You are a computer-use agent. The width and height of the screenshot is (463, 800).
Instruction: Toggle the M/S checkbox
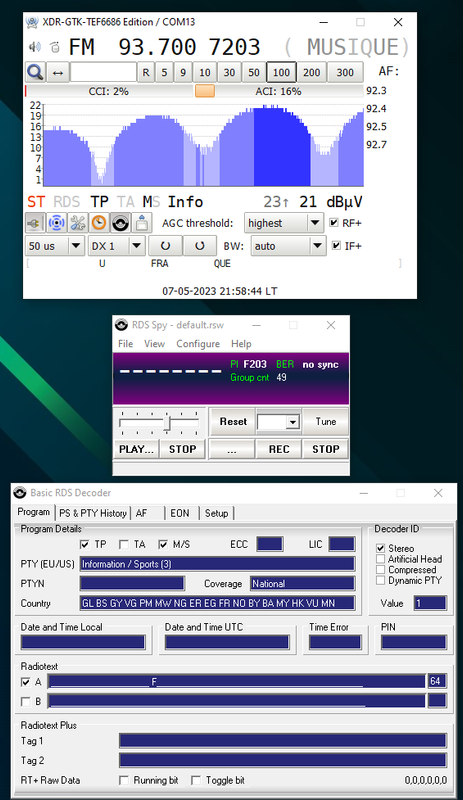162,545
